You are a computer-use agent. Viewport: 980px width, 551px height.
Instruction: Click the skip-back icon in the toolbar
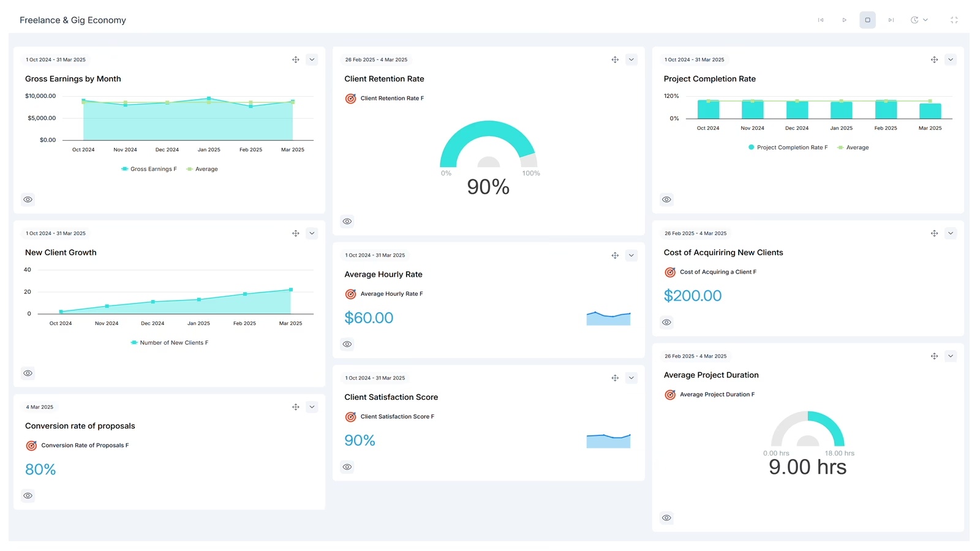click(x=821, y=20)
